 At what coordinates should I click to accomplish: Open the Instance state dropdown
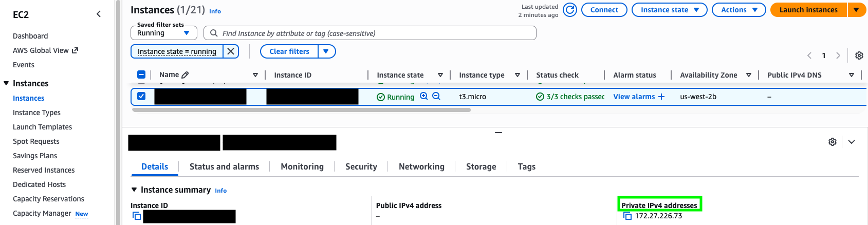click(x=669, y=10)
